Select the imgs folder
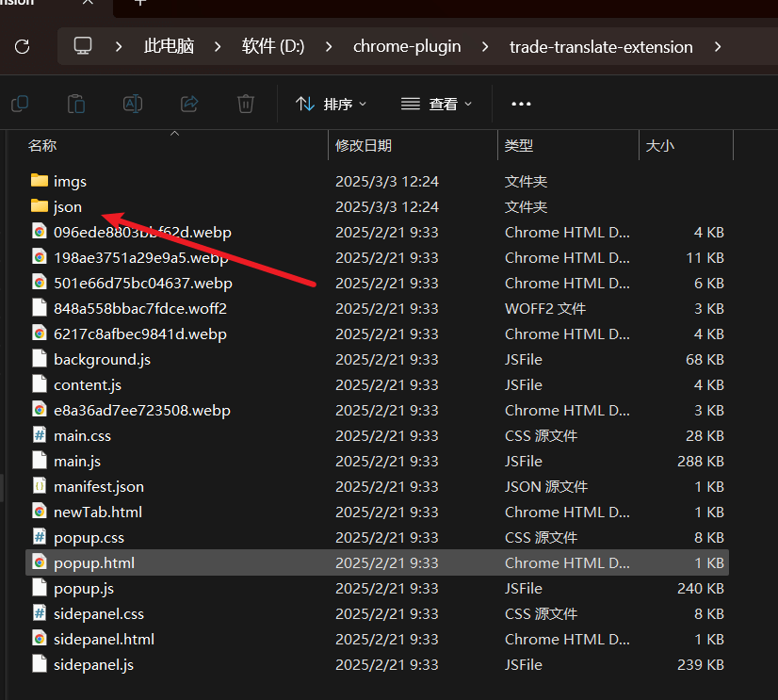Viewport: 778px width, 700px height. (x=70, y=181)
